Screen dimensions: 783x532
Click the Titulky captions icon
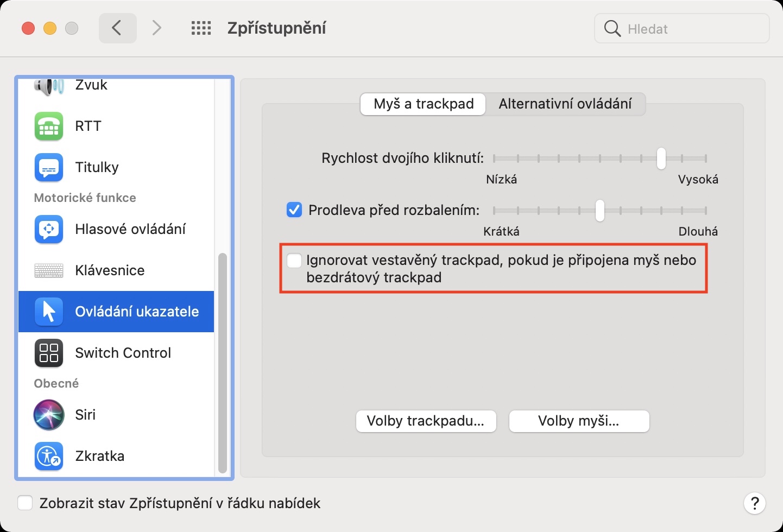point(49,167)
